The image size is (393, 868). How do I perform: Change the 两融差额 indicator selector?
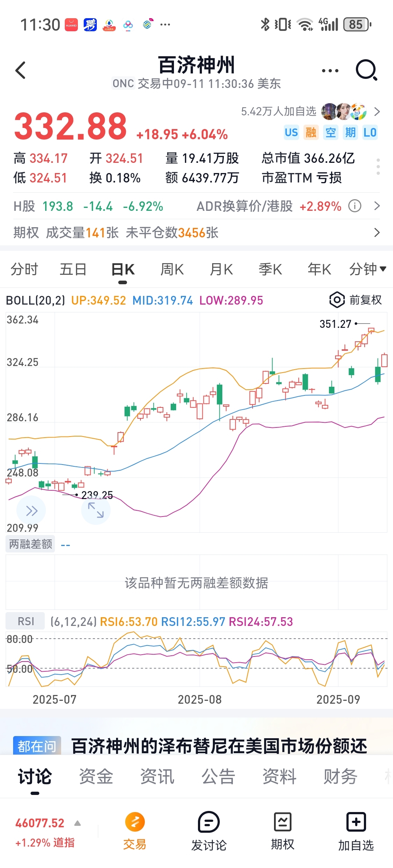[x=31, y=544]
